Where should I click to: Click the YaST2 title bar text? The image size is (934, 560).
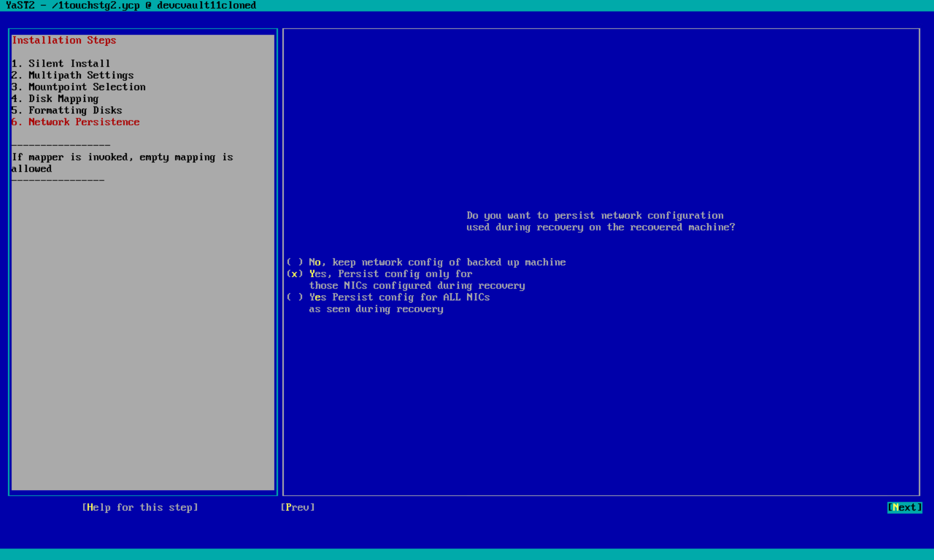tap(131, 6)
